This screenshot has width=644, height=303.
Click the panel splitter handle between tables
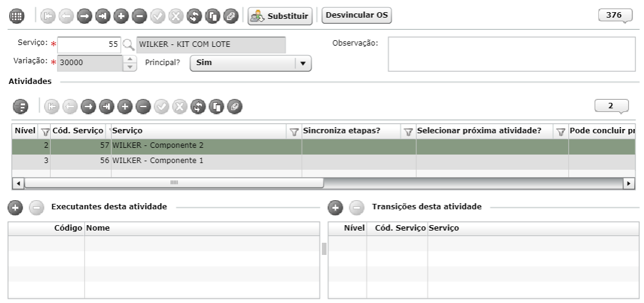tap(324, 248)
